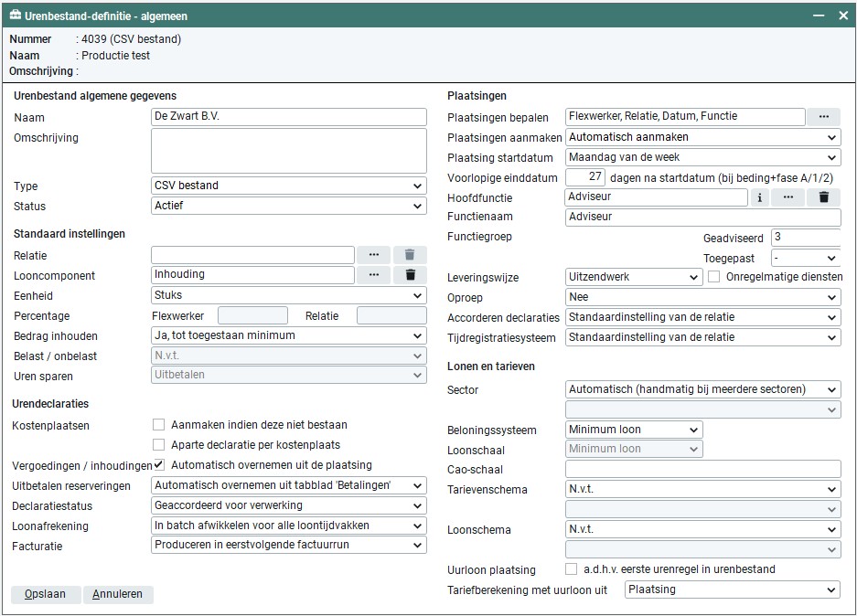Screen dimensions: 857x616
Task: Open the Bedrag inhouden dropdown
Action: (289, 335)
